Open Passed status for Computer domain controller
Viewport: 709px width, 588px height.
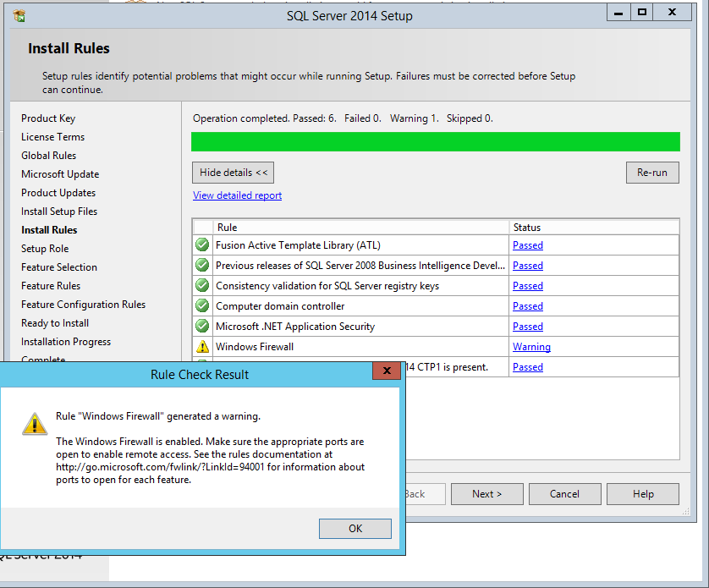pos(528,306)
